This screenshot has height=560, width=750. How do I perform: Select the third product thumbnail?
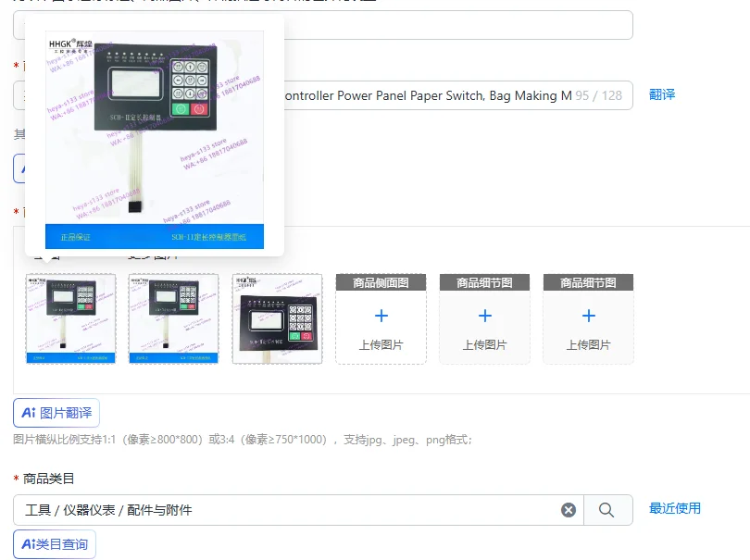tap(278, 319)
